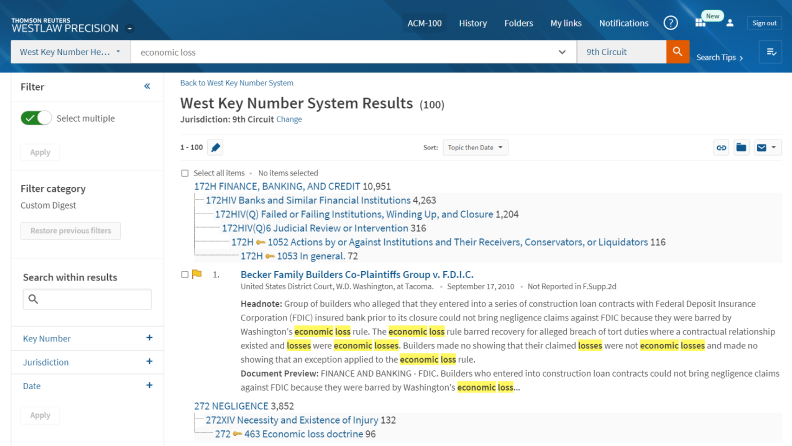792x446 pixels.
Task: Click 'Not Reported in F.Supp.2d' citation text
Action: (572, 286)
